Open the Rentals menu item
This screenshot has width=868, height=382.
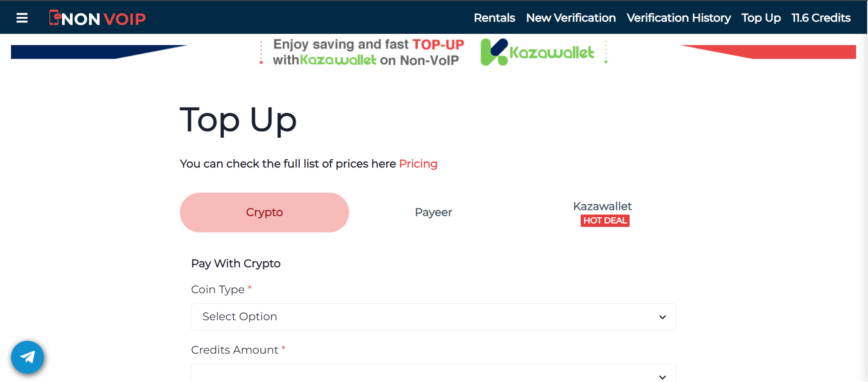(x=494, y=18)
